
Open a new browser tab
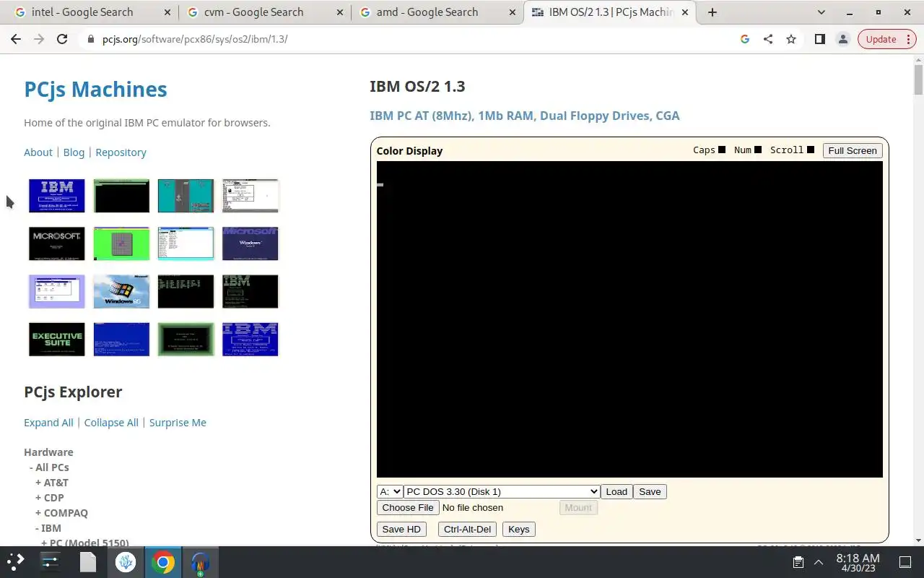(712, 12)
